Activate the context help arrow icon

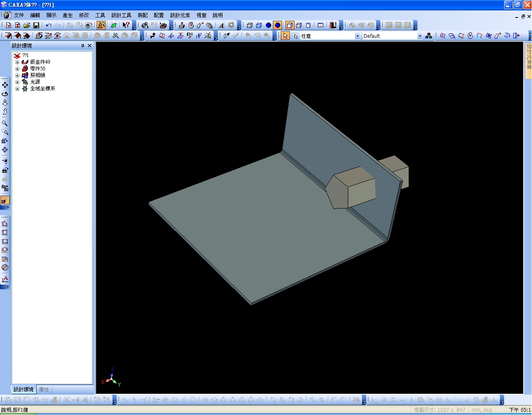[x=126, y=25]
